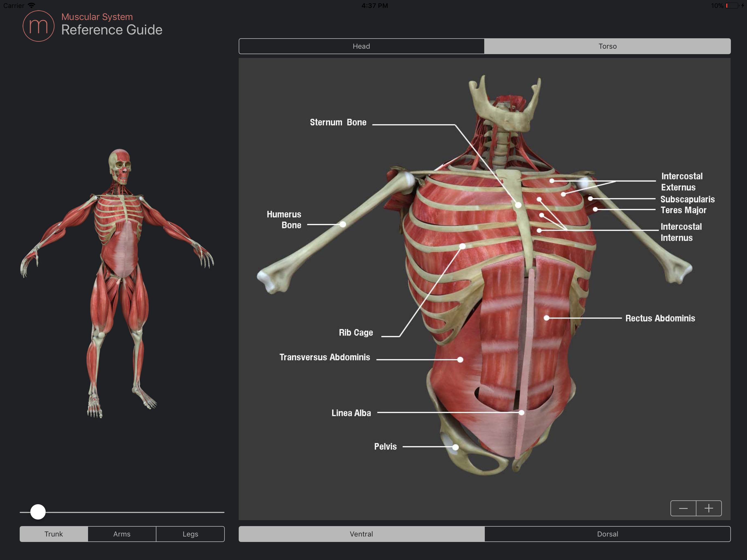Image resolution: width=747 pixels, height=560 pixels.
Task: Tap the Rectus Abdominis marker dot
Action: tap(546, 318)
